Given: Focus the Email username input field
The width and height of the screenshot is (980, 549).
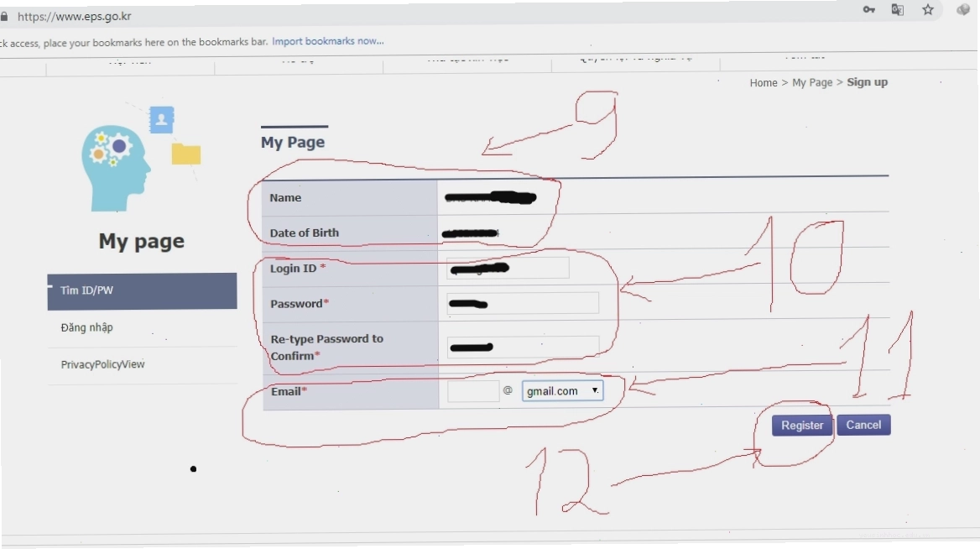Looking at the screenshot, I should click(473, 391).
